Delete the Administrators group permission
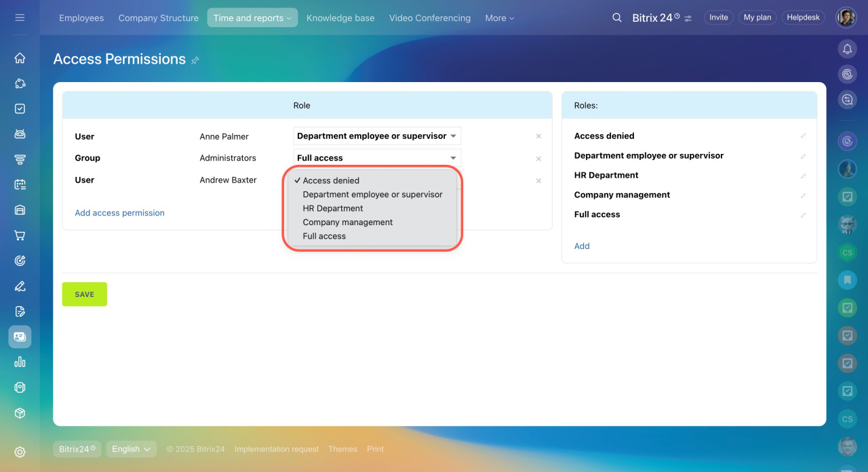Viewport: 868px width, 472px height. coord(538,159)
